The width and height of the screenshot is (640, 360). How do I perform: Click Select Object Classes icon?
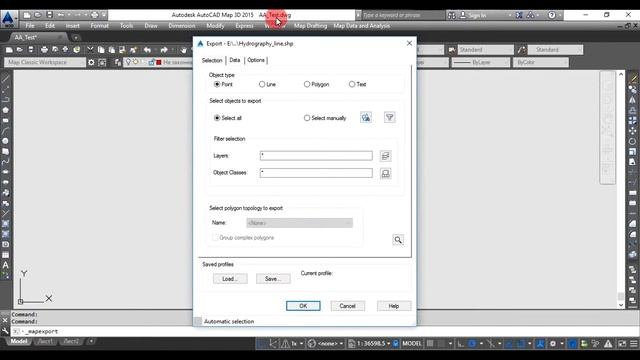[385, 173]
